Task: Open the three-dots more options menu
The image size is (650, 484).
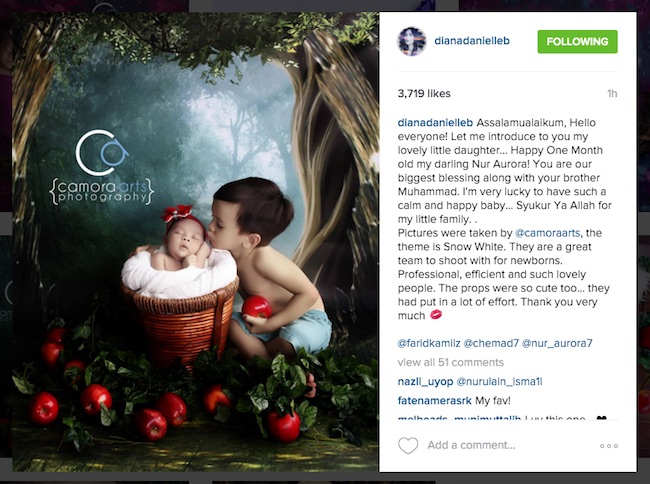Action: click(x=609, y=446)
